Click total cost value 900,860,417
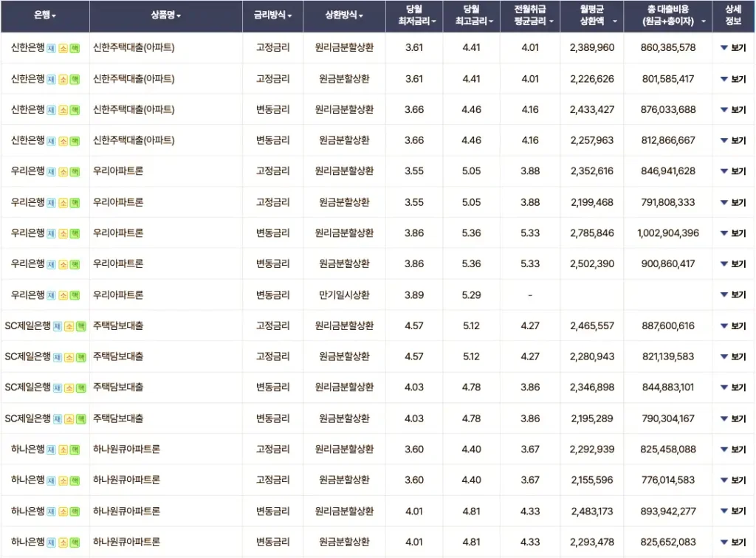756x558 pixels. [x=668, y=264]
